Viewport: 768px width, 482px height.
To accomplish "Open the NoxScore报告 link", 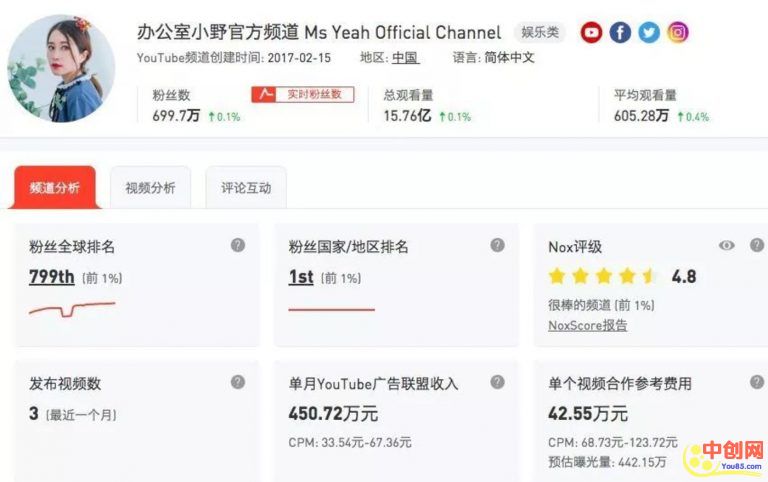I will click(587, 325).
